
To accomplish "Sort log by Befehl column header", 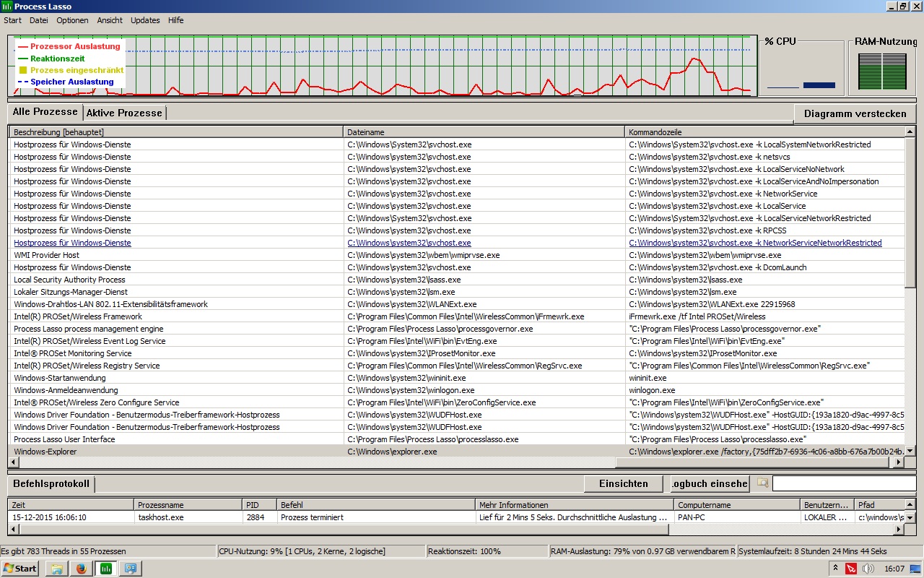I will tap(376, 505).
